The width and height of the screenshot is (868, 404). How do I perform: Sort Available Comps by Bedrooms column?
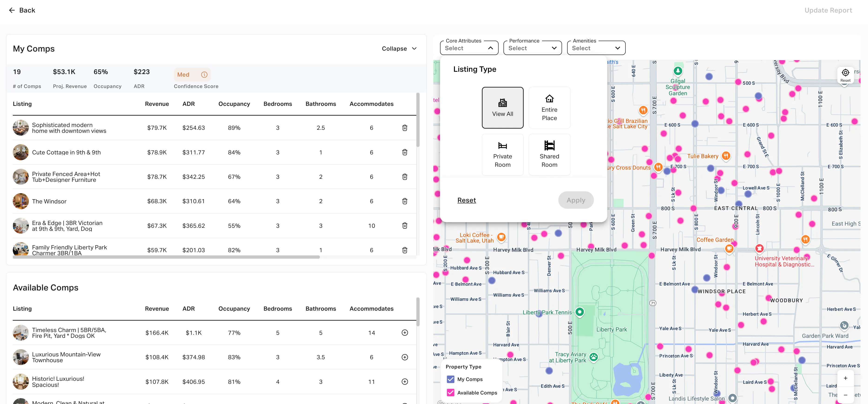tap(278, 309)
